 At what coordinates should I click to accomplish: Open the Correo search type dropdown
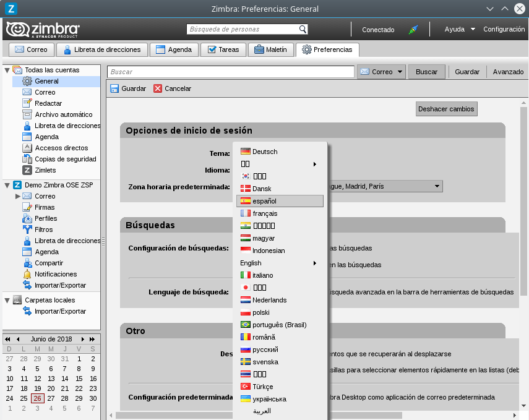pyautogui.click(x=381, y=72)
